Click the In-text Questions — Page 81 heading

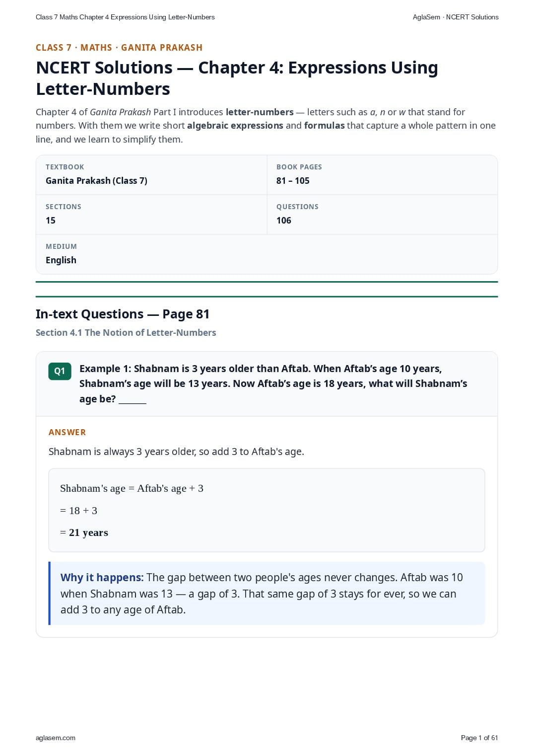[x=123, y=314]
